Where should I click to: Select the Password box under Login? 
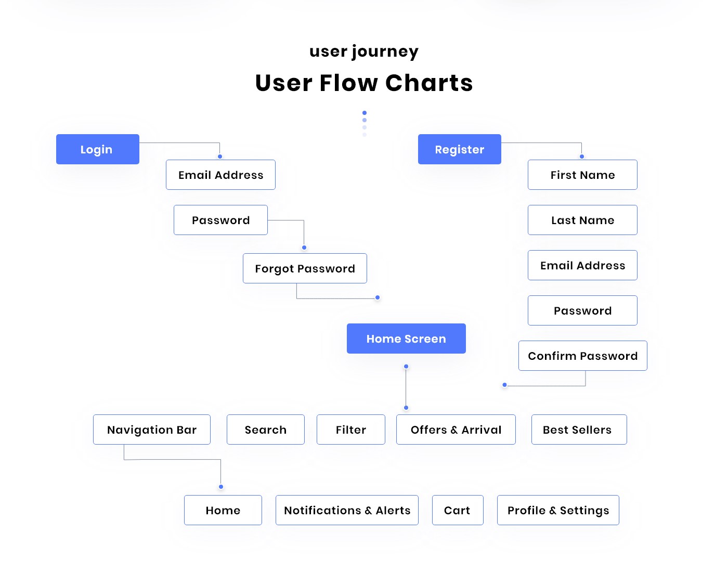220,220
